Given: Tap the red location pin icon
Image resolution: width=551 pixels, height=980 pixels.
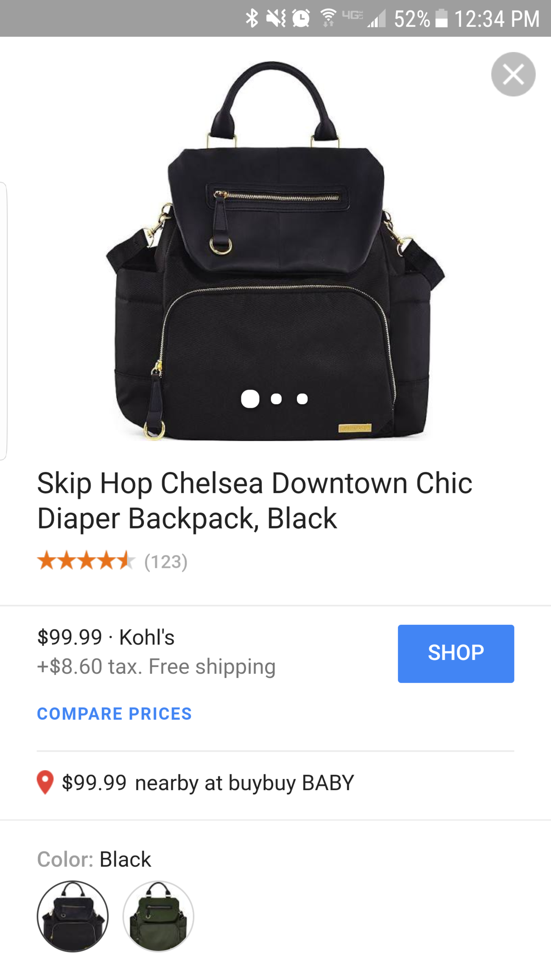Looking at the screenshot, I should pos(45,782).
